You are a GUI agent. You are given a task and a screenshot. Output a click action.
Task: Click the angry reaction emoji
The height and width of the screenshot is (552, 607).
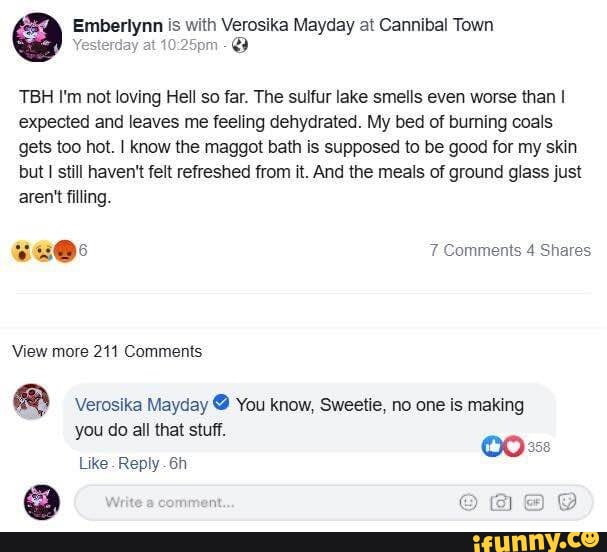click(x=65, y=251)
